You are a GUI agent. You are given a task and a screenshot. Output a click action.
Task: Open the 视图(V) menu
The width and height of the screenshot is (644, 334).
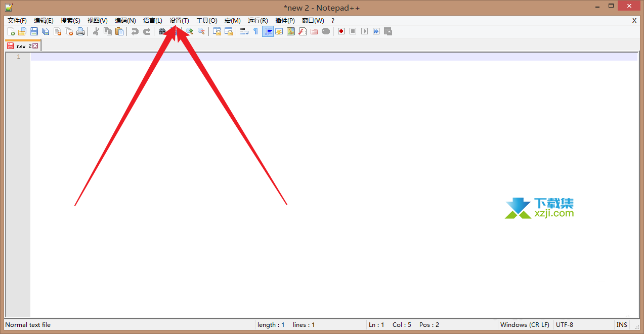[x=97, y=21]
